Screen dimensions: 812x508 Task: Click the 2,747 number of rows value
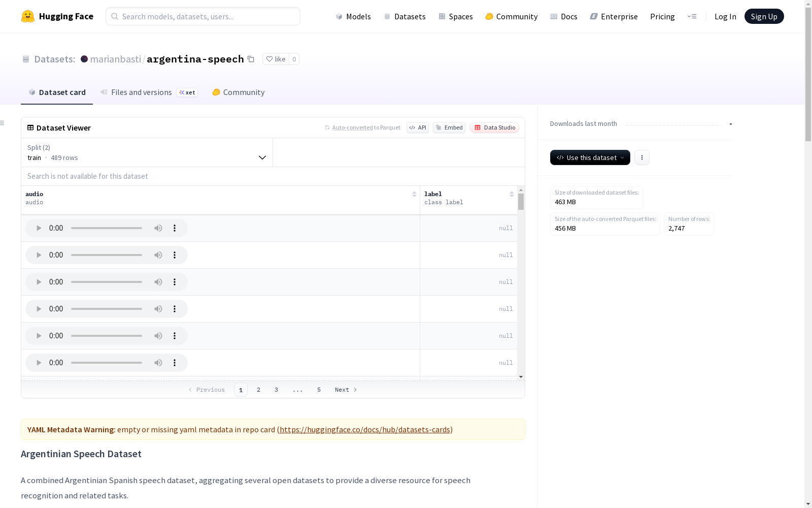tap(676, 229)
